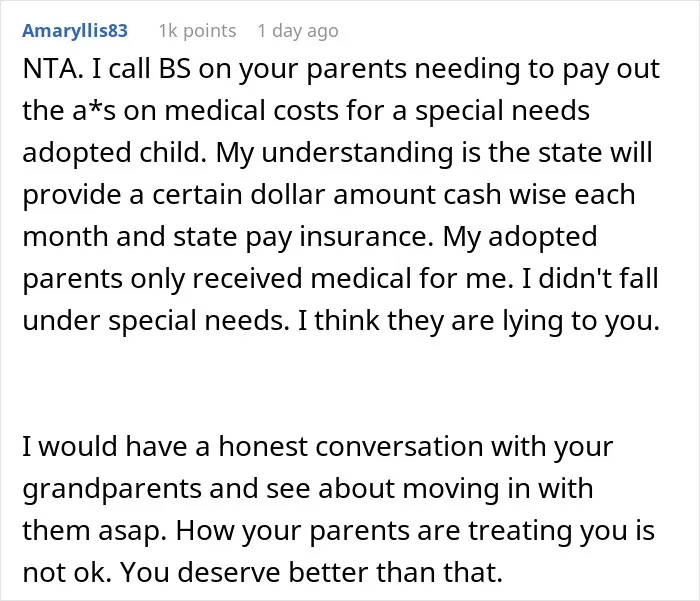Click the 1k points score label
This screenshot has width=700, height=601.
(197, 31)
